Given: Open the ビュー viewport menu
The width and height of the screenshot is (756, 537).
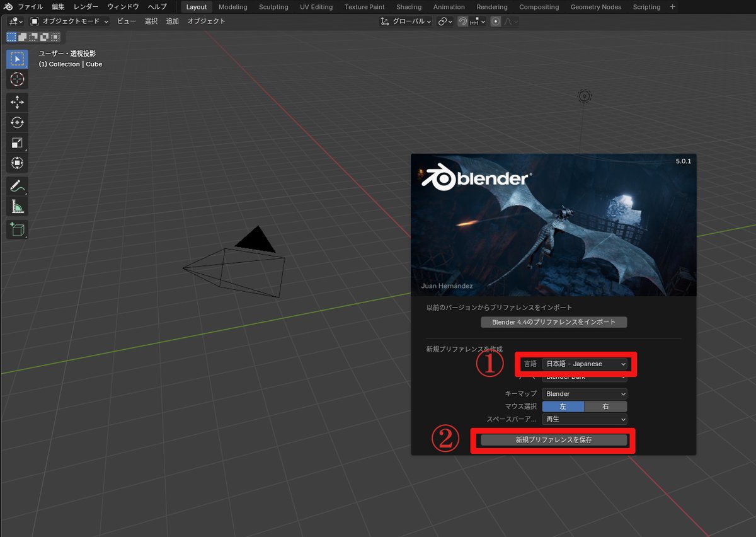Looking at the screenshot, I should [127, 21].
